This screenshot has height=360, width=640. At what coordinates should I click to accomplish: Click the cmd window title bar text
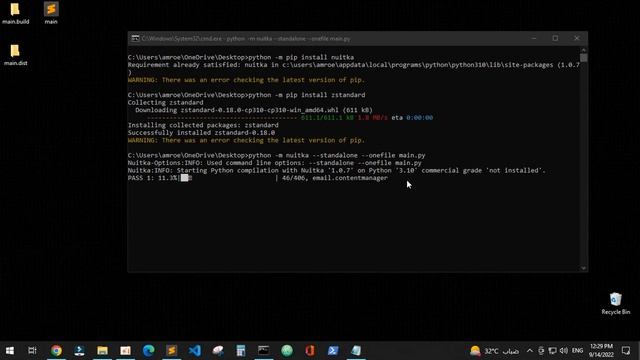point(246,39)
